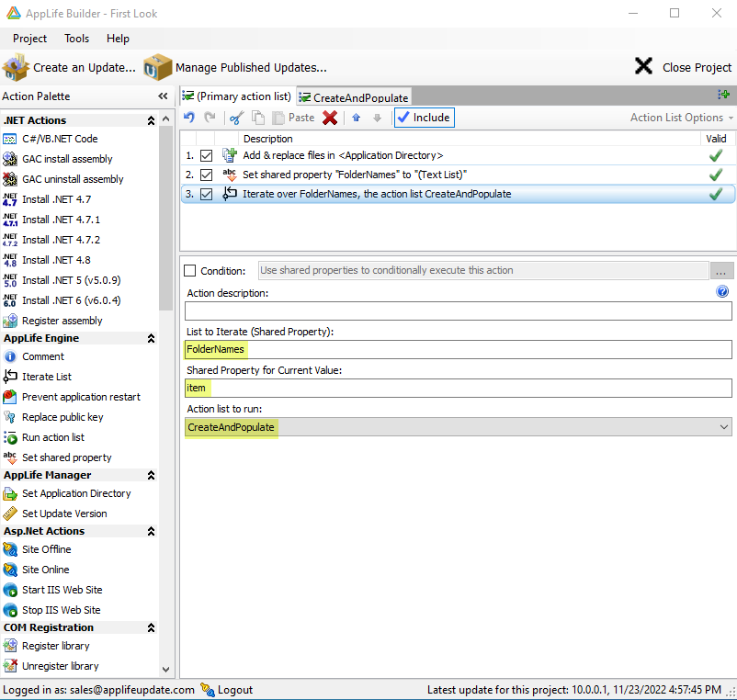Open the Project menu
The width and height of the screenshot is (737, 700).
(29, 39)
